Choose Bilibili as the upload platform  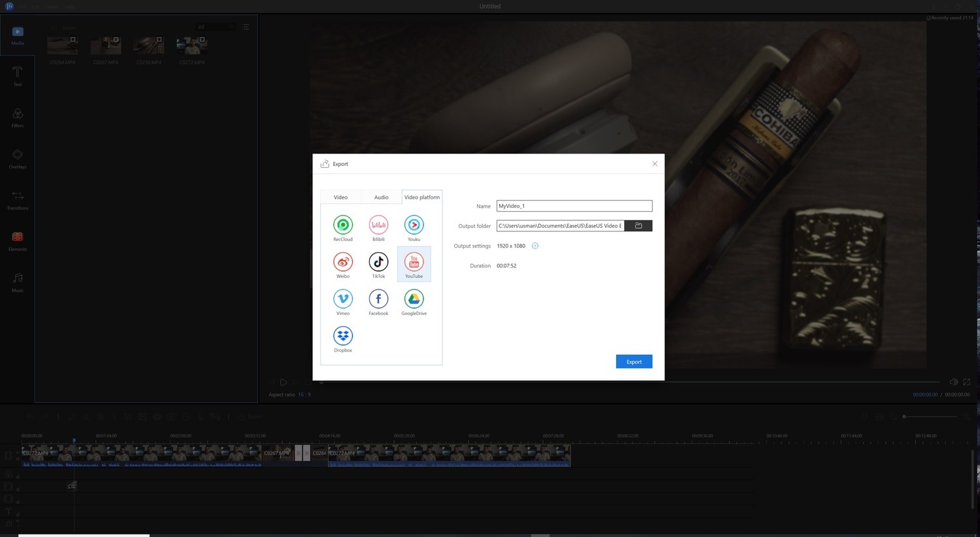point(378,225)
